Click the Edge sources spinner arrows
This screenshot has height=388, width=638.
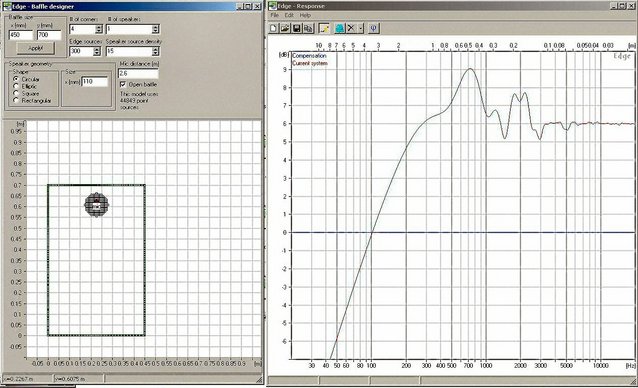(97, 51)
